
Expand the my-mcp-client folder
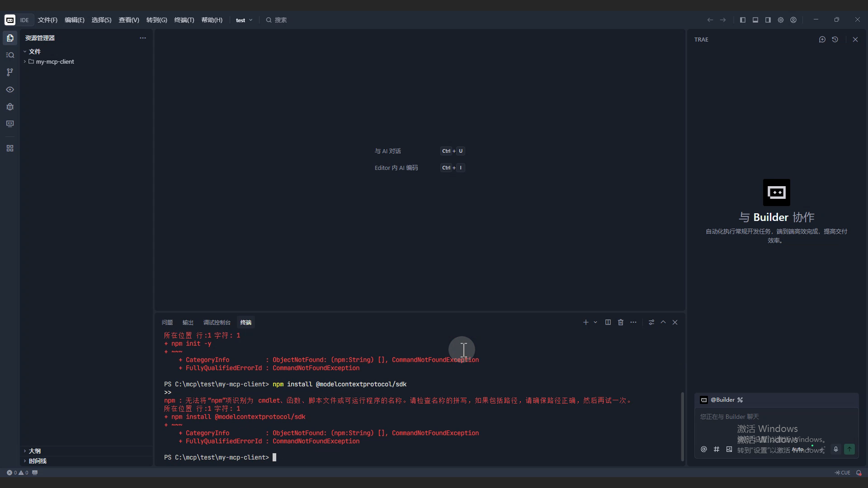coord(54,61)
